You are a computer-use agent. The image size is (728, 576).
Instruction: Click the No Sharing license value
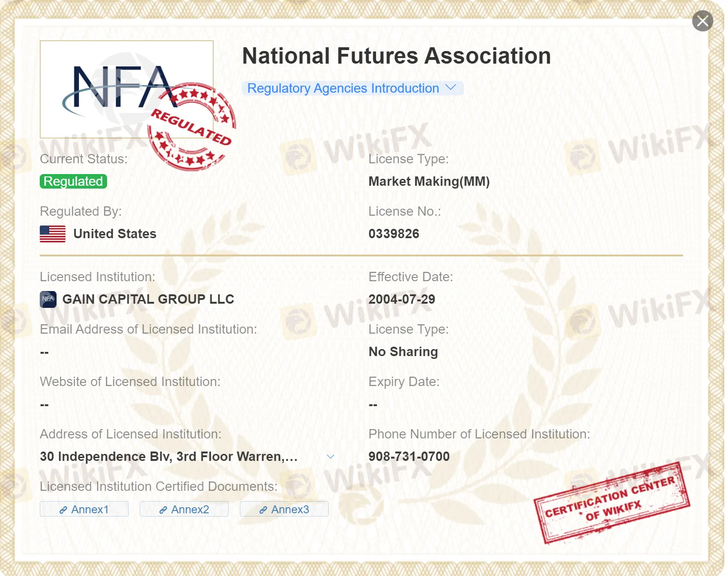[404, 352]
